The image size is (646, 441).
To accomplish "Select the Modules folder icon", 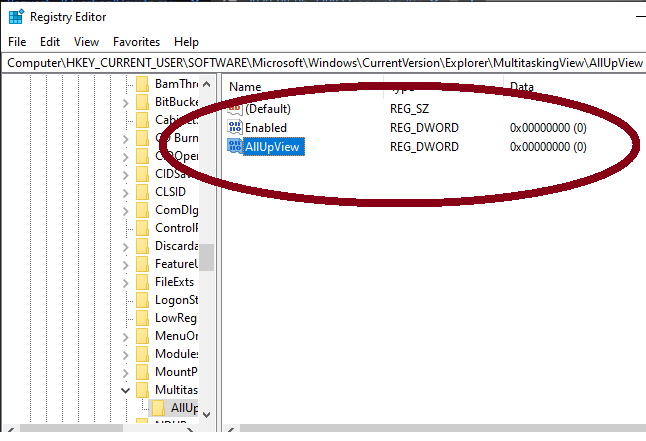I will pos(143,354).
